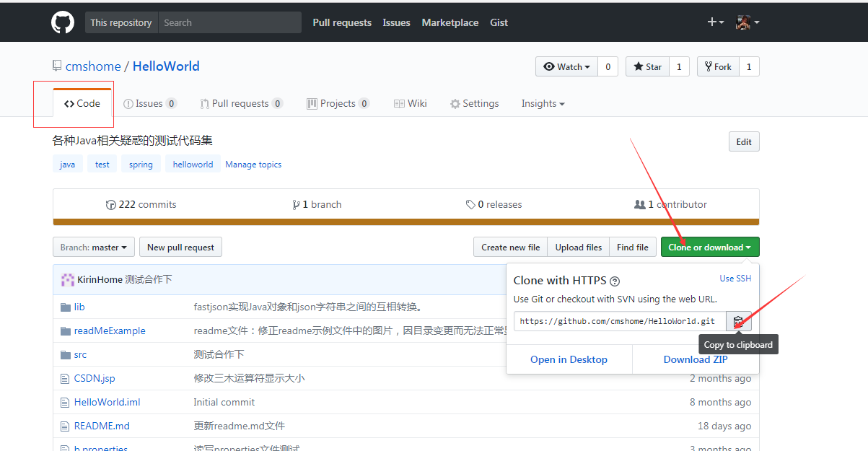The height and width of the screenshot is (451, 868).
Task: Open the Wiki tab
Action: [411, 103]
